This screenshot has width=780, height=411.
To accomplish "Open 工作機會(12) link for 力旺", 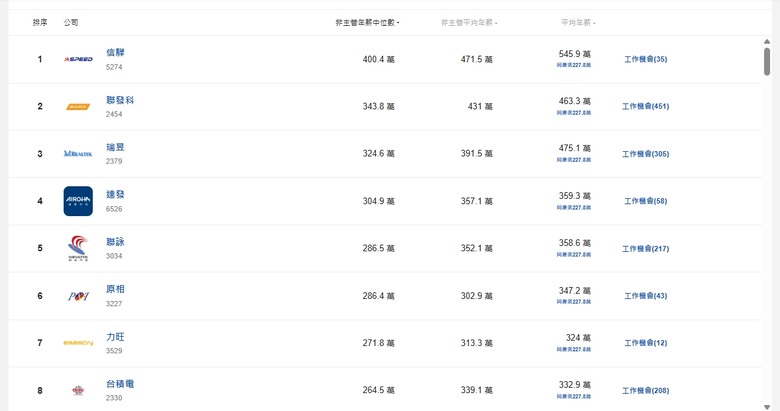I will tap(646, 343).
